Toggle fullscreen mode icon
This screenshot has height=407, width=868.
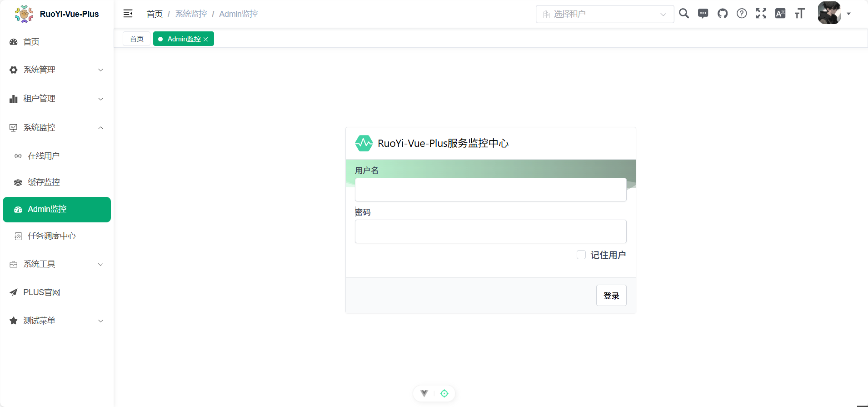click(761, 14)
